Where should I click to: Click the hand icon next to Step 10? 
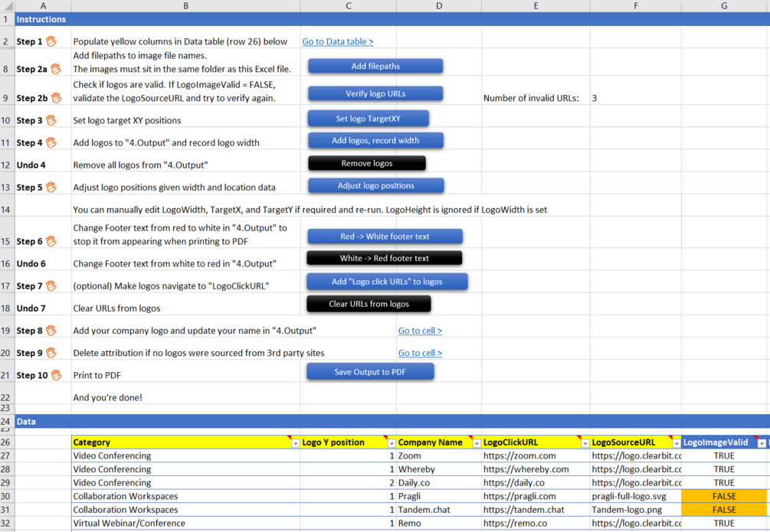coord(57,375)
